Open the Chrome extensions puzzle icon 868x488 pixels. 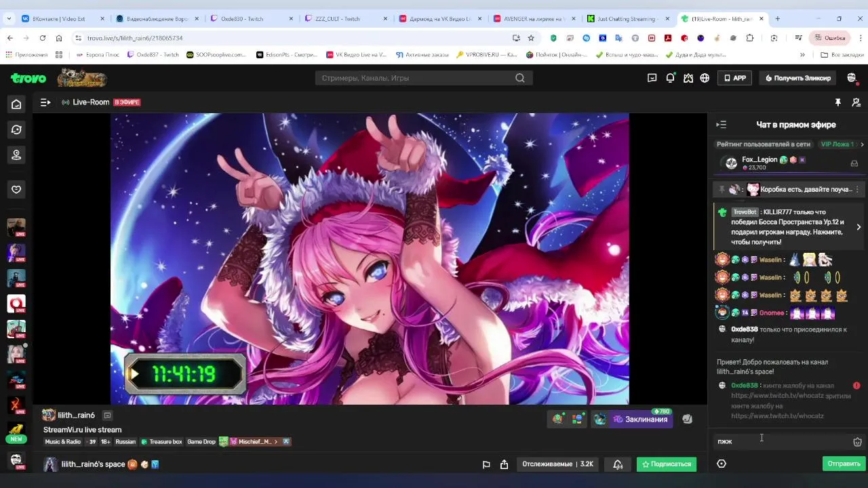point(749,38)
